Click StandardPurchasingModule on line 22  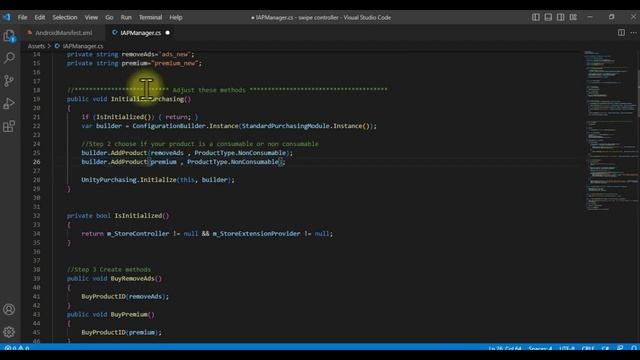[x=286, y=126]
